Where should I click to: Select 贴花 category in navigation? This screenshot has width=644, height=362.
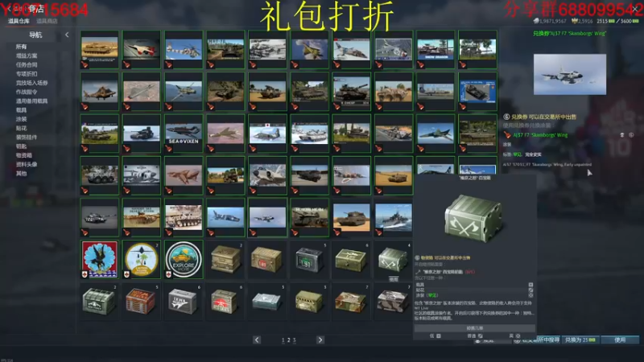click(22, 128)
